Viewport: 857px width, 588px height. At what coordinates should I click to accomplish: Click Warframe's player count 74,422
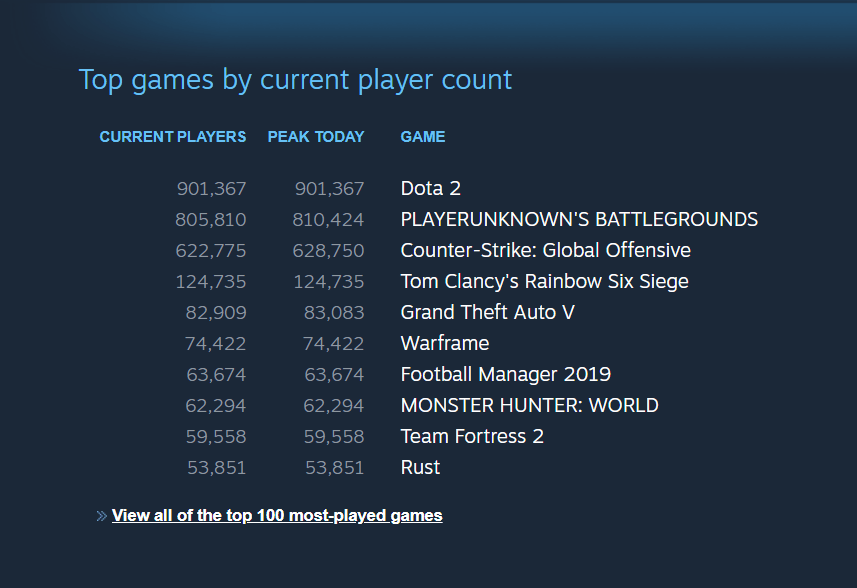[x=216, y=343]
